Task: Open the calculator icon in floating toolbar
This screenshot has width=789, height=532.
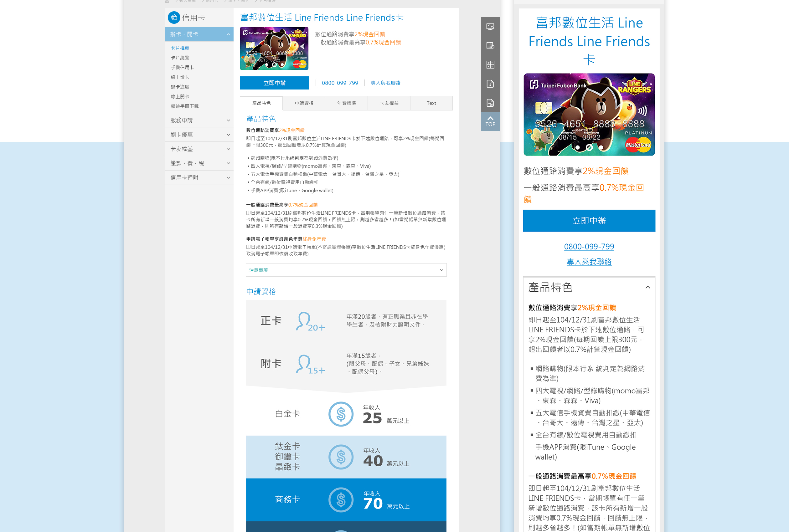Action: [490, 64]
